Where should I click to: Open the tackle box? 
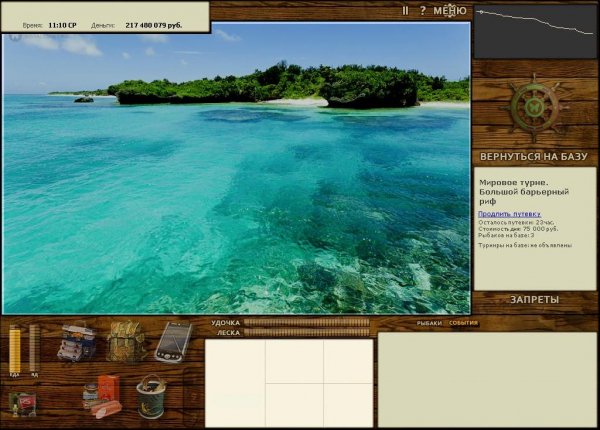click(76, 342)
